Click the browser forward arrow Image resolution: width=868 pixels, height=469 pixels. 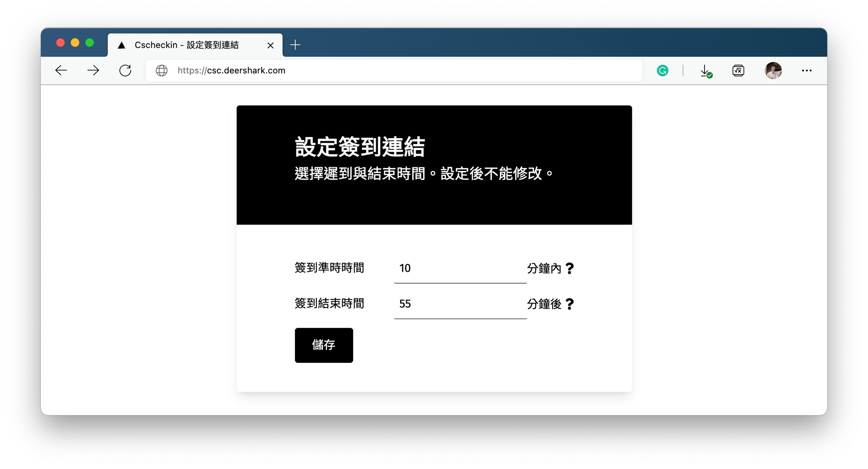pyautogui.click(x=93, y=70)
